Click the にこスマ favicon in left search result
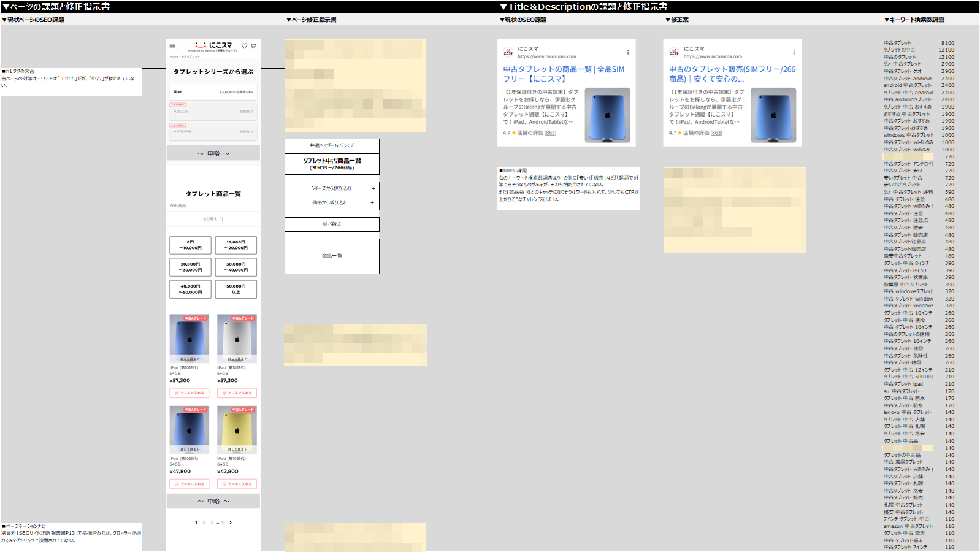This screenshot has height=552, width=980. (x=508, y=52)
